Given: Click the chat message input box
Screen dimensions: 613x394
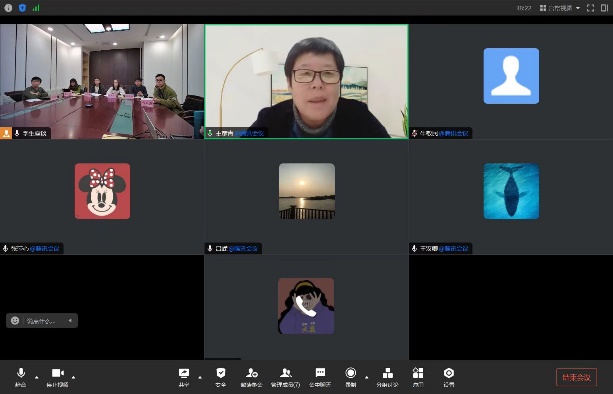Looking at the screenshot, I should [x=42, y=321].
